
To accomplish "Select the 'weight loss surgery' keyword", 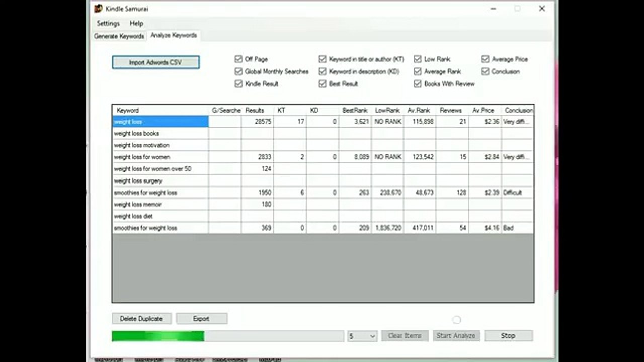I will 160,180.
